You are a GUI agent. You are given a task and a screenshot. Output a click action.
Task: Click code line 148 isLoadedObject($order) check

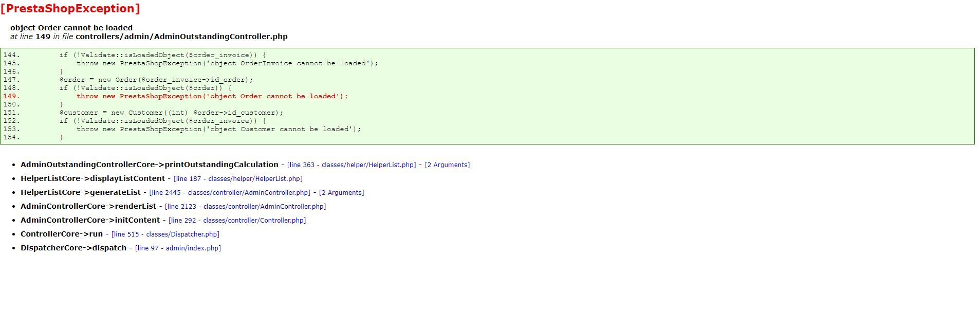[145, 88]
